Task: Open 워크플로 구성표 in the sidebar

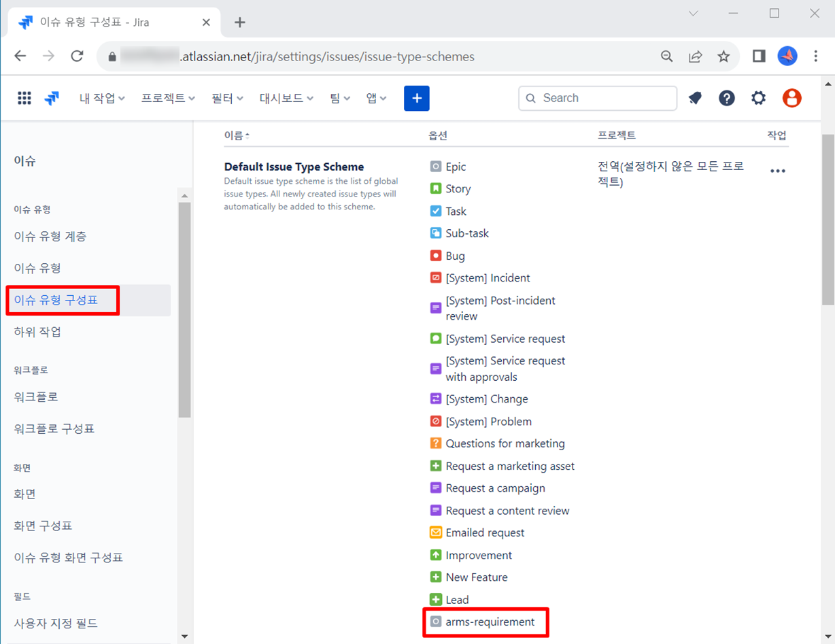Action: (54, 428)
